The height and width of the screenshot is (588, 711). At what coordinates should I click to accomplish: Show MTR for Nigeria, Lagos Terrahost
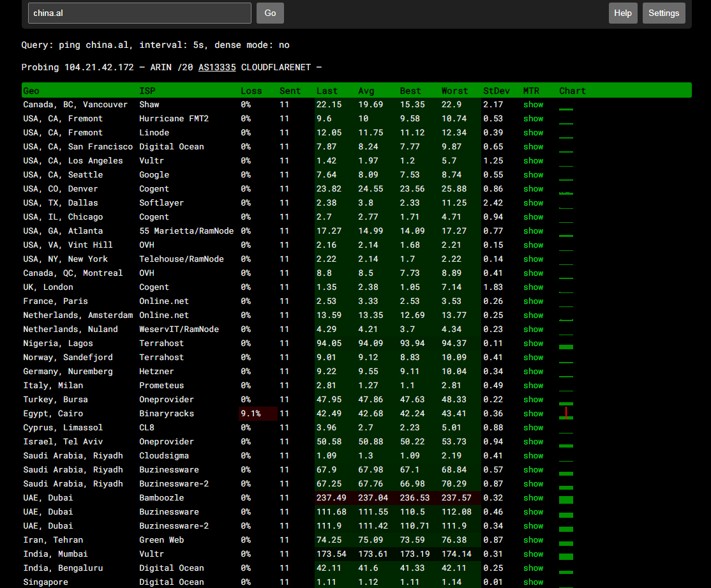pos(533,343)
